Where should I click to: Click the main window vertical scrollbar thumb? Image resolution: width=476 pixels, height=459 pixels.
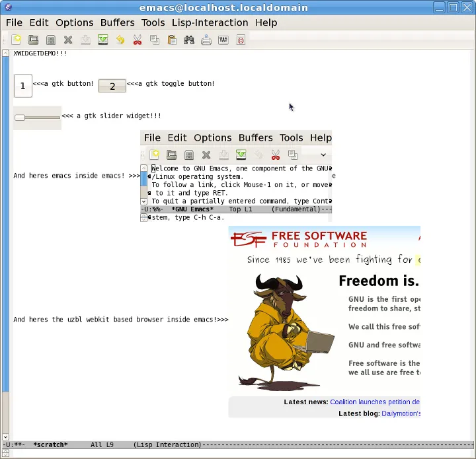[5, 224]
